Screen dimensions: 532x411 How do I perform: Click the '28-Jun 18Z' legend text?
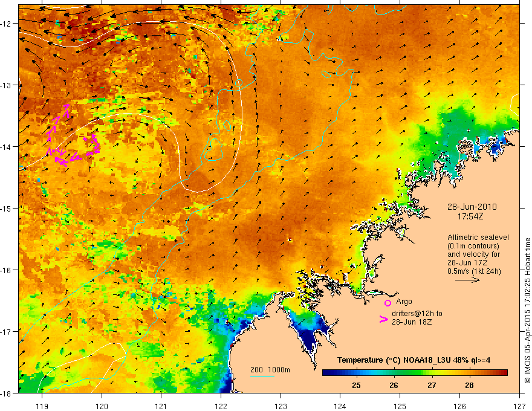tap(412, 322)
